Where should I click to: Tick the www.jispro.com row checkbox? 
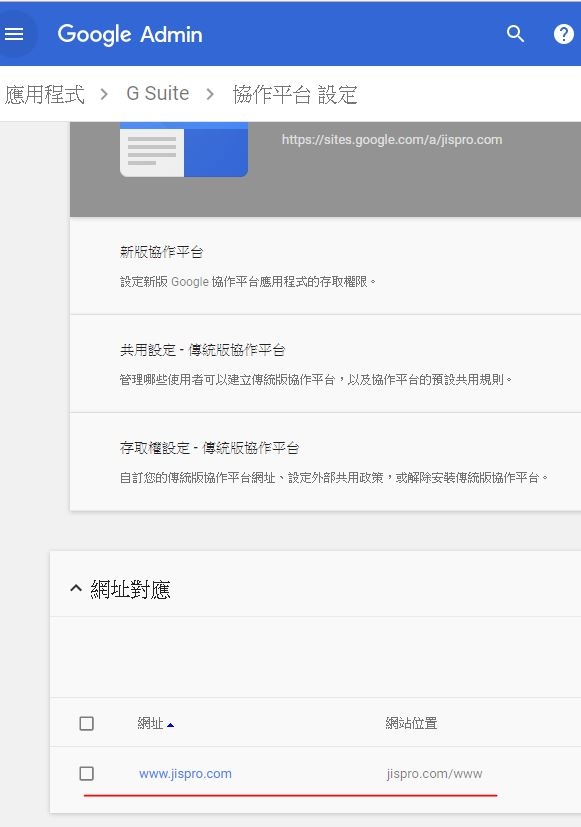[86, 773]
